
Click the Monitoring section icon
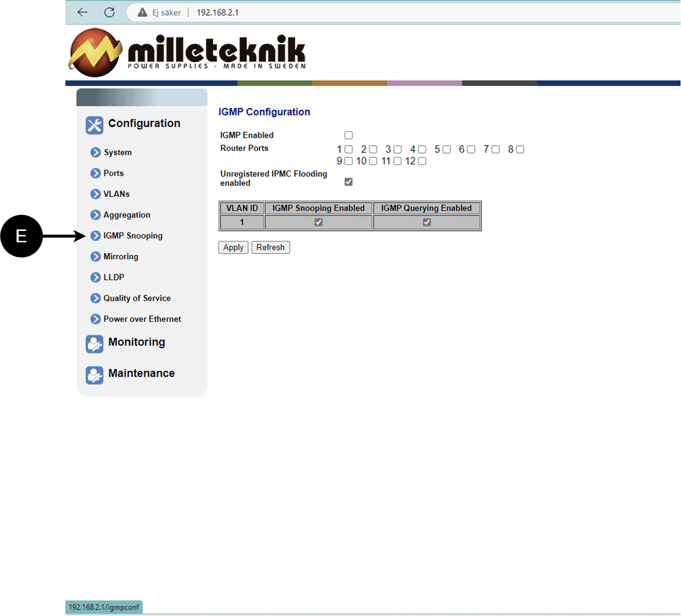click(94, 343)
